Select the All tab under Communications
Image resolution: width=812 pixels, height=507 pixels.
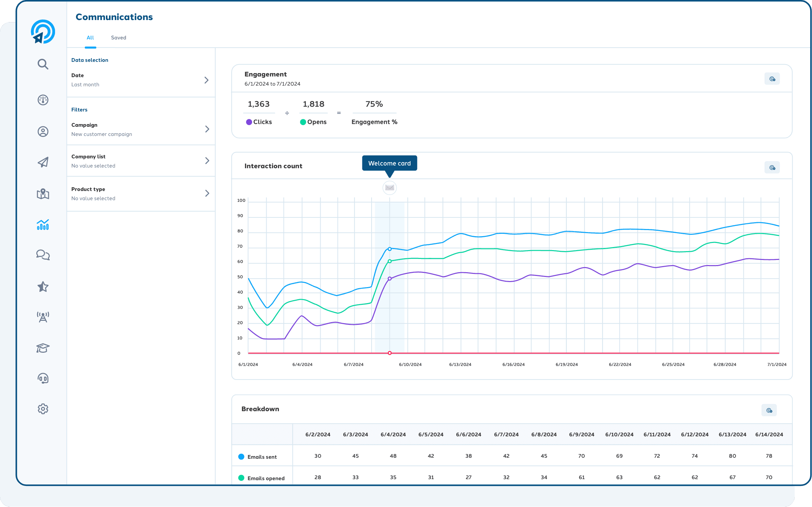[x=90, y=38]
